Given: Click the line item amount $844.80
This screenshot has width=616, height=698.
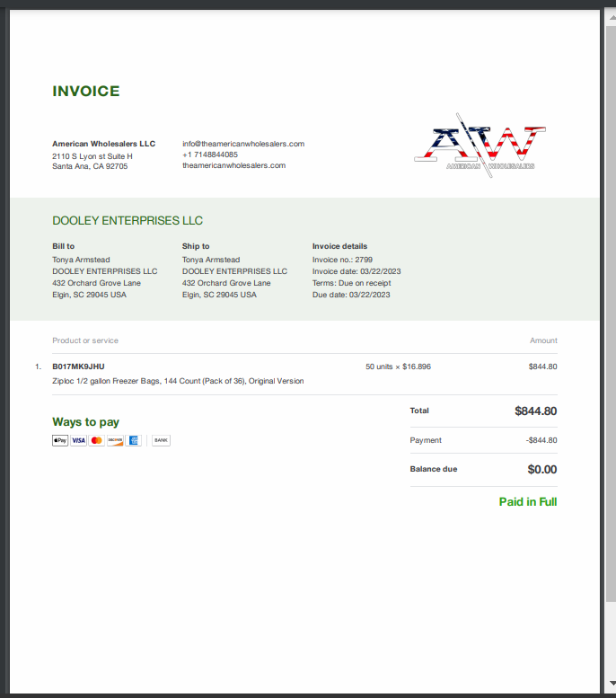Looking at the screenshot, I should coord(543,367).
